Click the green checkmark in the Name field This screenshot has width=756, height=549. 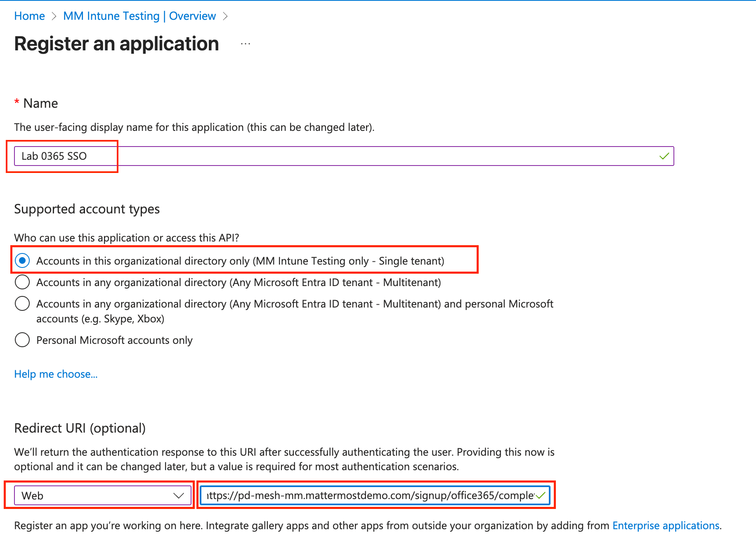664,156
